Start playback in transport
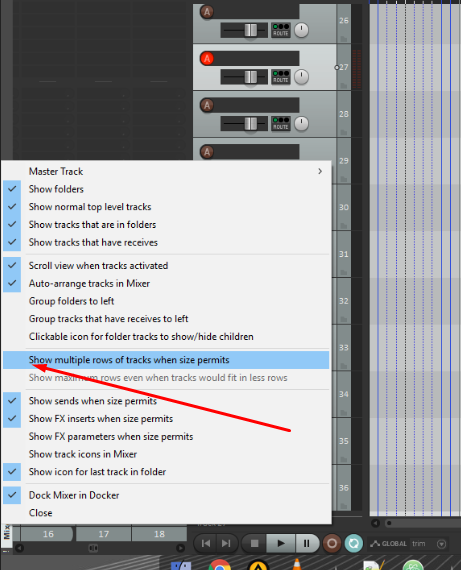This screenshot has width=461, height=570. tap(281, 543)
